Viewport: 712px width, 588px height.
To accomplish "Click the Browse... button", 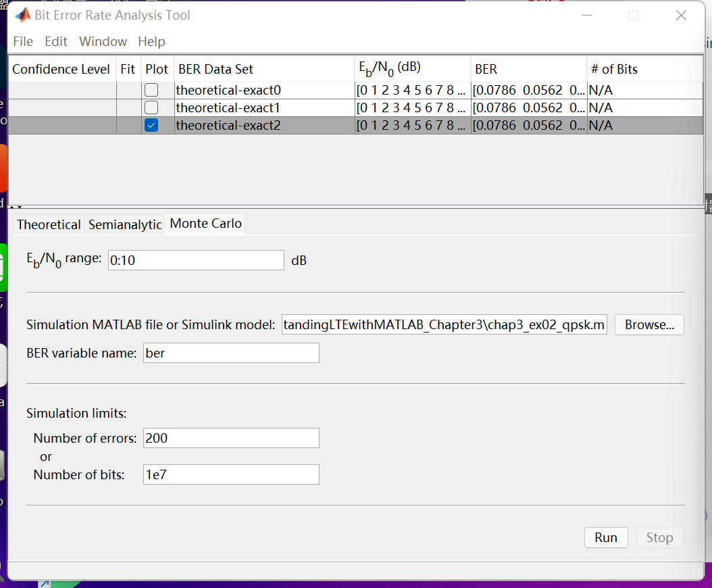I will click(649, 325).
